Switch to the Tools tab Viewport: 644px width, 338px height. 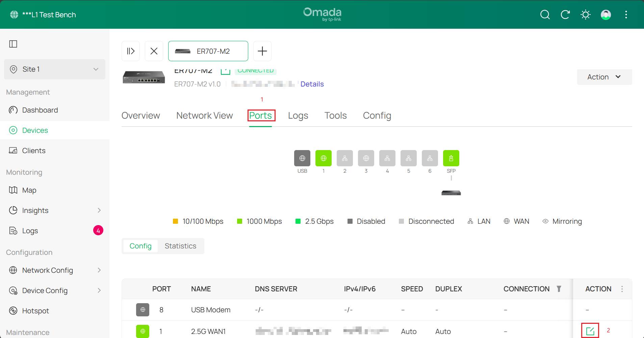(336, 116)
